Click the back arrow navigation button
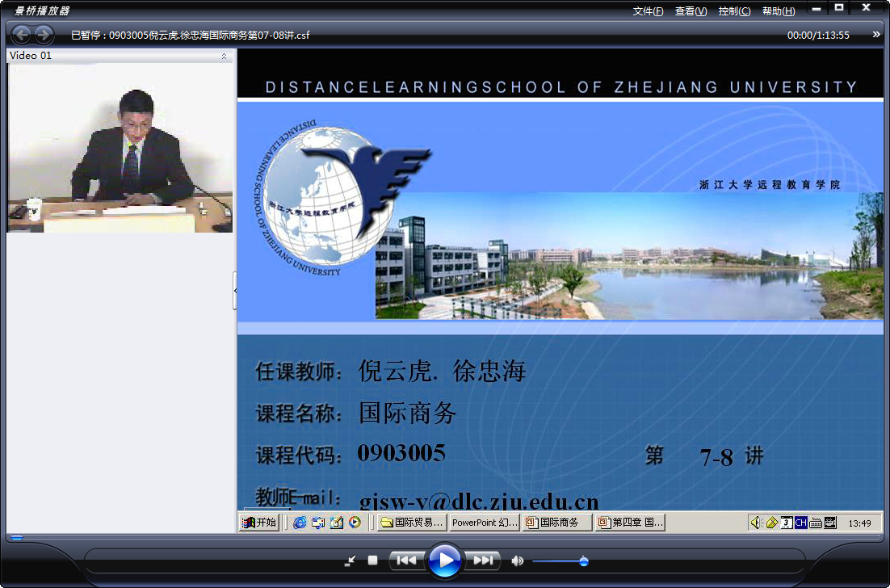Screen dimensions: 890x588 click(x=22, y=36)
